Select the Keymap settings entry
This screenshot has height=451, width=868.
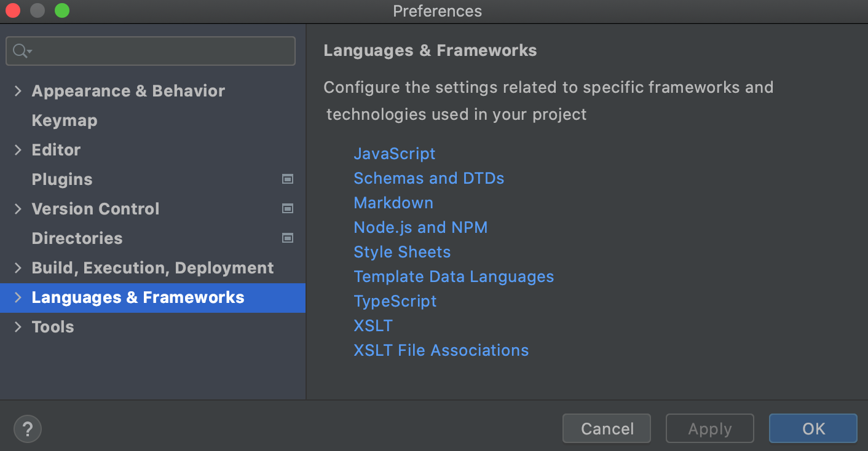click(64, 120)
